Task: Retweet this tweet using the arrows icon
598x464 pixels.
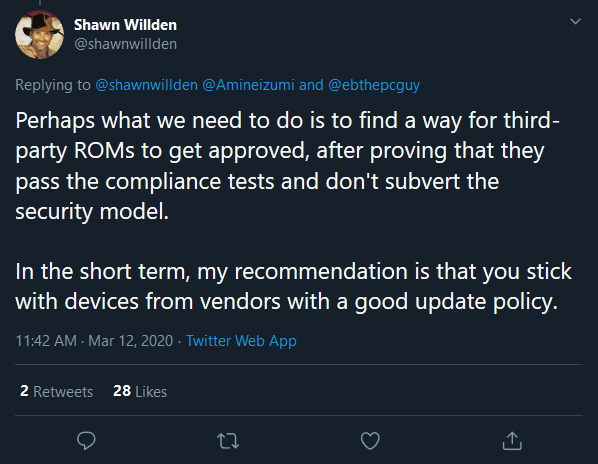Action: pyautogui.click(x=228, y=441)
